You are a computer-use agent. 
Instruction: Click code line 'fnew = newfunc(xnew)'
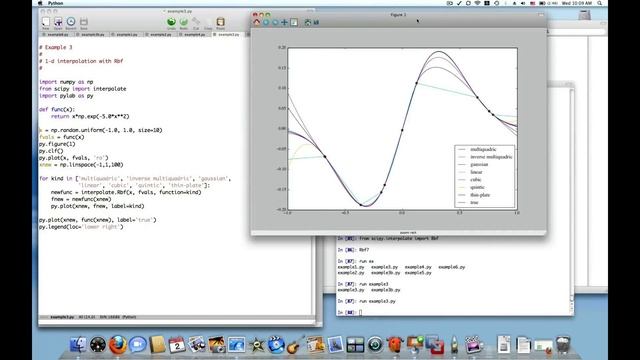click(81, 199)
